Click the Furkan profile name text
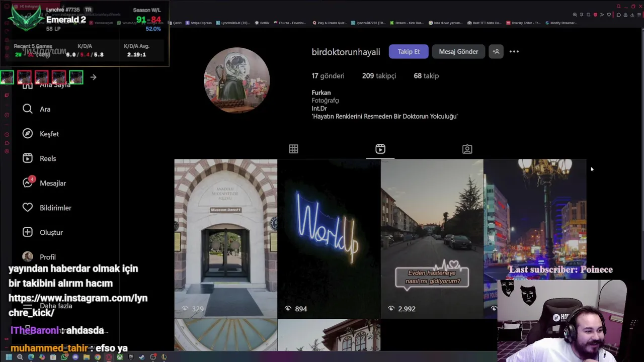The height and width of the screenshot is (362, 644). pyautogui.click(x=321, y=93)
